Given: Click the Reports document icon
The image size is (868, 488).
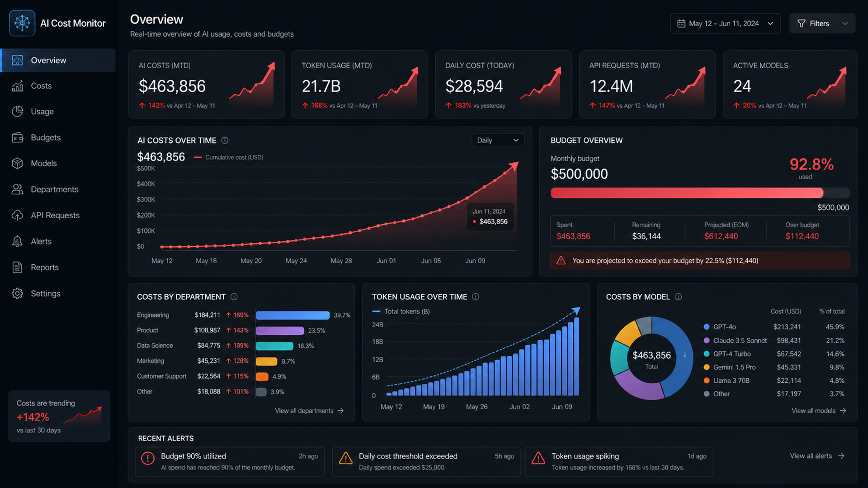Looking at the screenshot, I should [x=17, y=267].
